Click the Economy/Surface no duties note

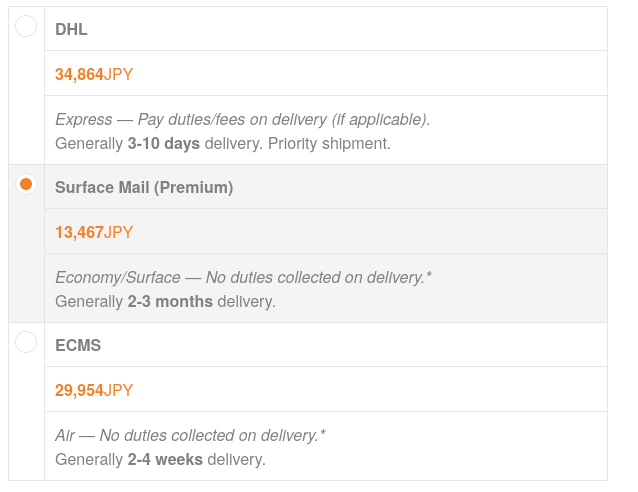pyautogui.click(x=240, y=277)
